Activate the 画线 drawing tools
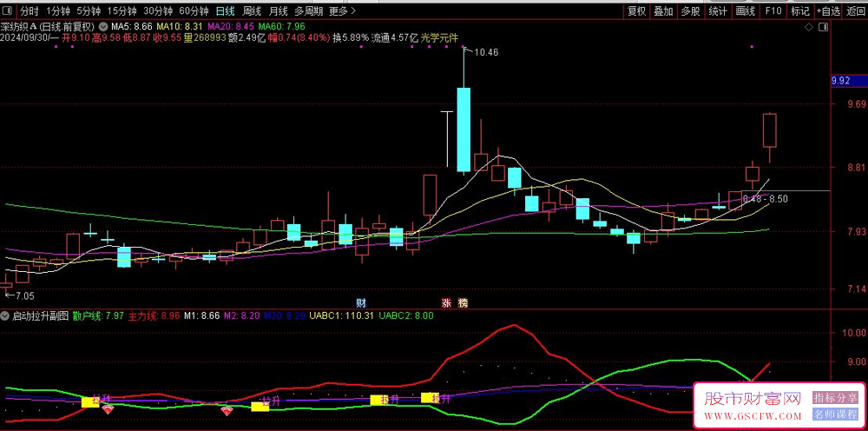The image size is (868, 431). coord(746,10)
